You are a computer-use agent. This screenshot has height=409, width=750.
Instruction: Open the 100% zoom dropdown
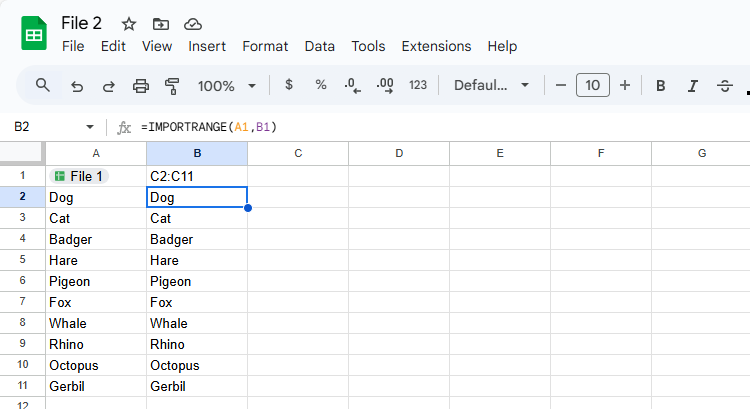[x=227, y=86]
